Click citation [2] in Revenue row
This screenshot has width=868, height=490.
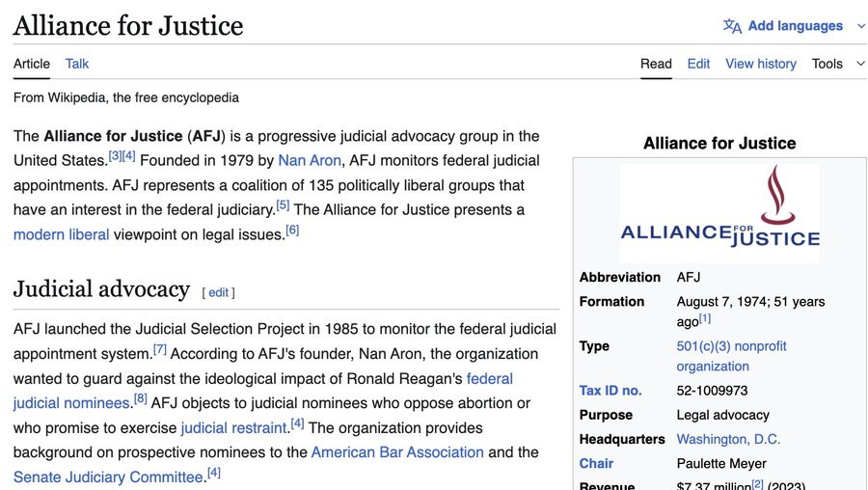(757, 483)
